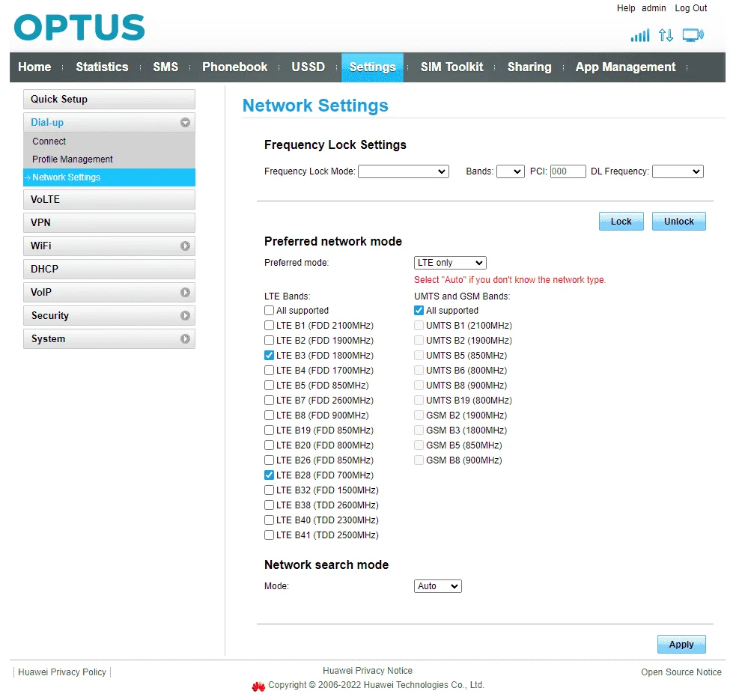This screenshot has width=748, height=700.
Task: Click the signal strength bars icon
Action: 639,35
